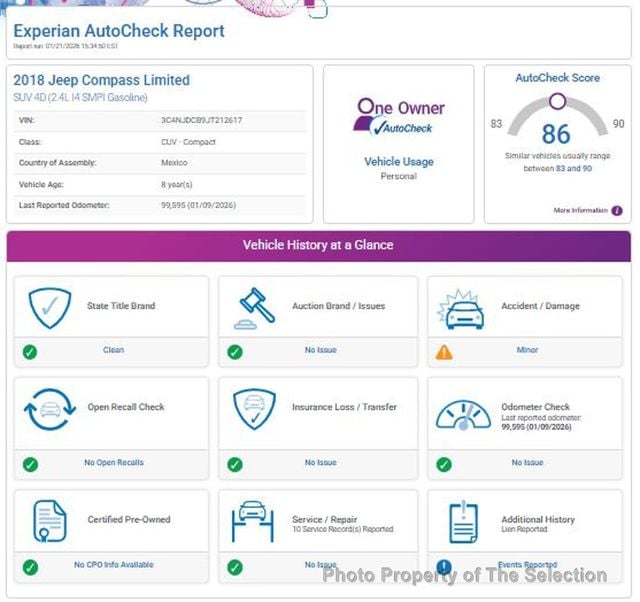Click the orange warning icon under Accident
The width and height of the screenshot is (640, 602).
click(445, 351)
